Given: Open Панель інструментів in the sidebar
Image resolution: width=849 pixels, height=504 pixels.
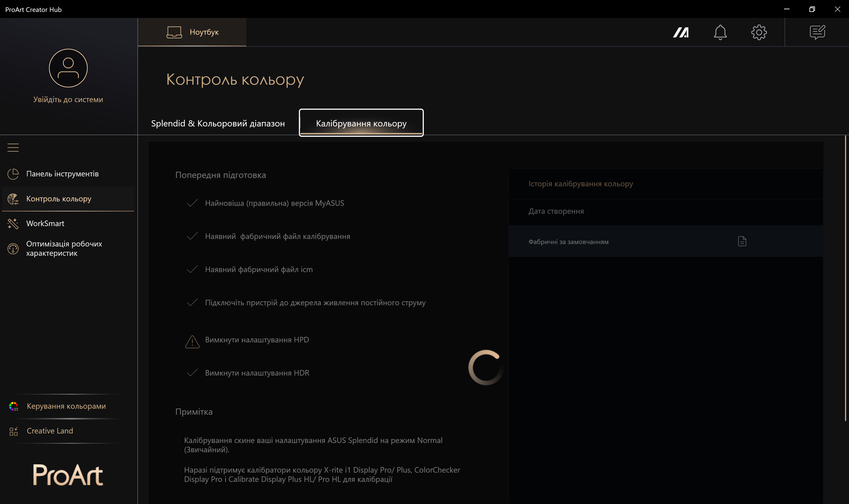Looking at the screenshot, I should tap(63, 174).
